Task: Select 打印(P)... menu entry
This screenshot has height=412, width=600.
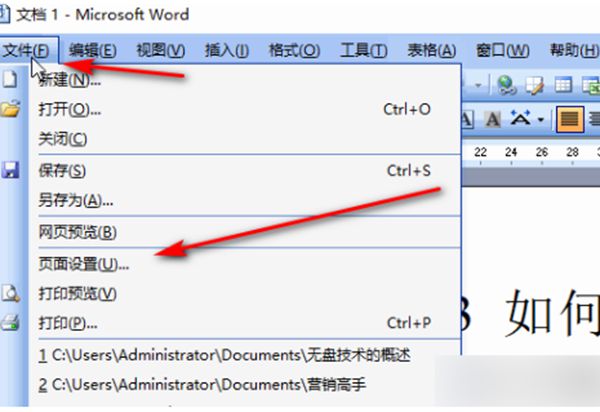Action: click(x=245, y=324)
